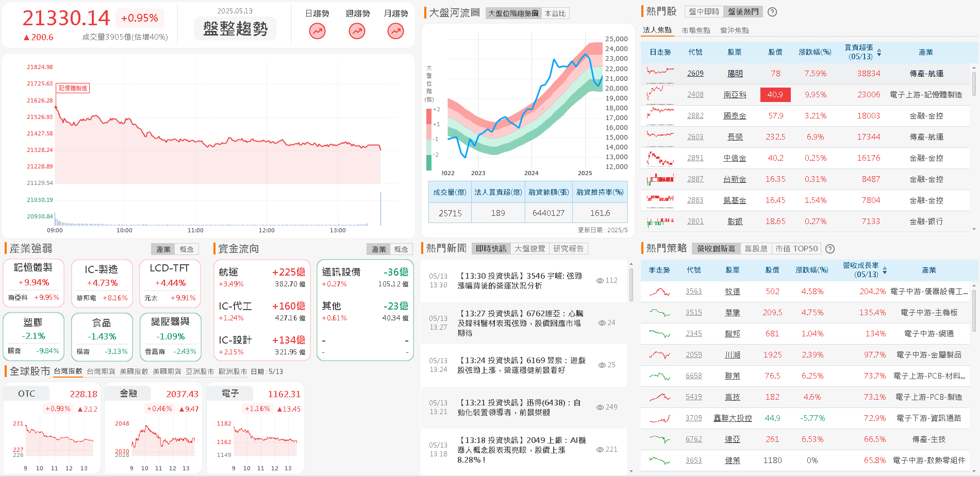Click the 記憶體製造 label on intraday chart
Screen dimensions: 980x477
[73, 88]
